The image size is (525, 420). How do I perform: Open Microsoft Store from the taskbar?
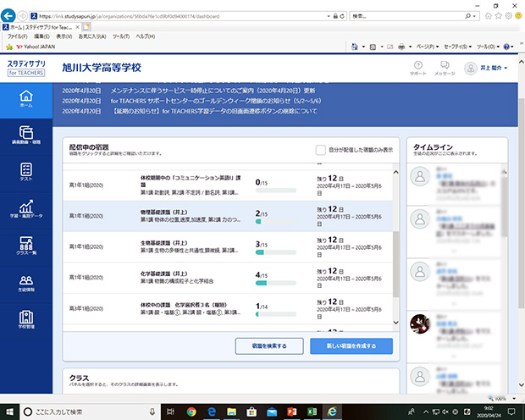[x=251, y=412]
